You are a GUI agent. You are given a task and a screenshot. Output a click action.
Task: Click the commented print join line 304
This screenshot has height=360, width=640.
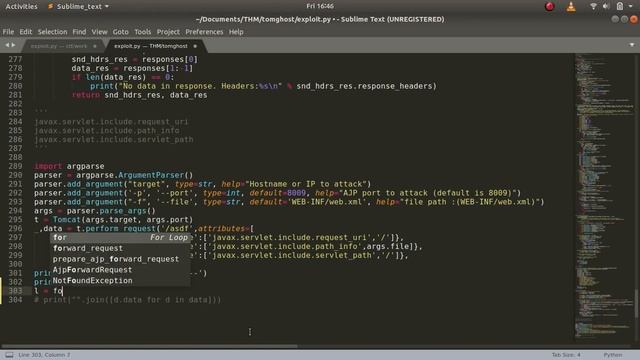pos(127,300)
